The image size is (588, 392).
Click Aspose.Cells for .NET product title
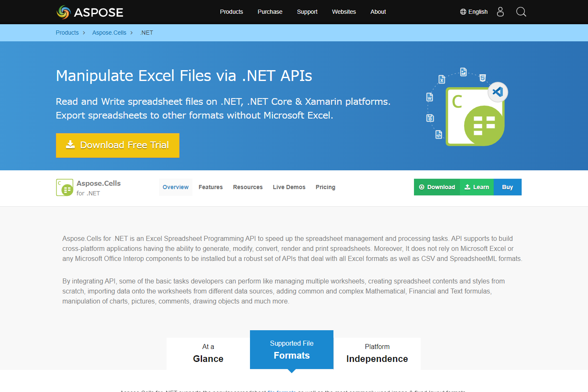[98, 188]
